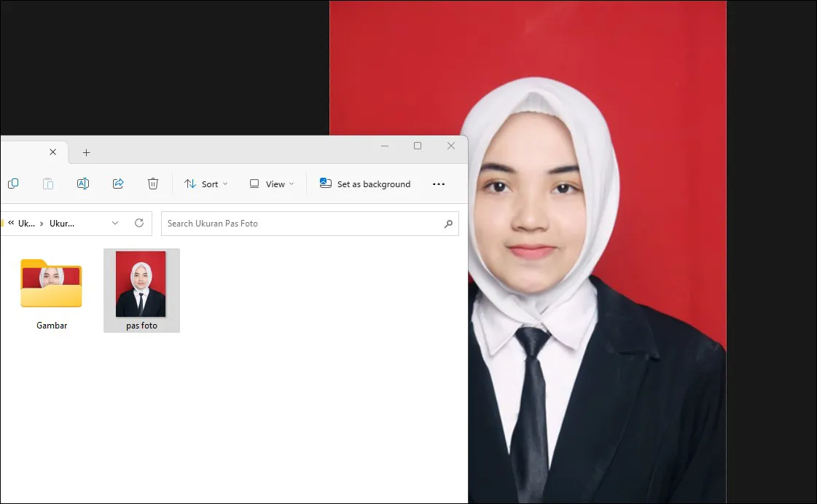
Task: Open the Gambar folder
Action: click(x=50, y=284)
